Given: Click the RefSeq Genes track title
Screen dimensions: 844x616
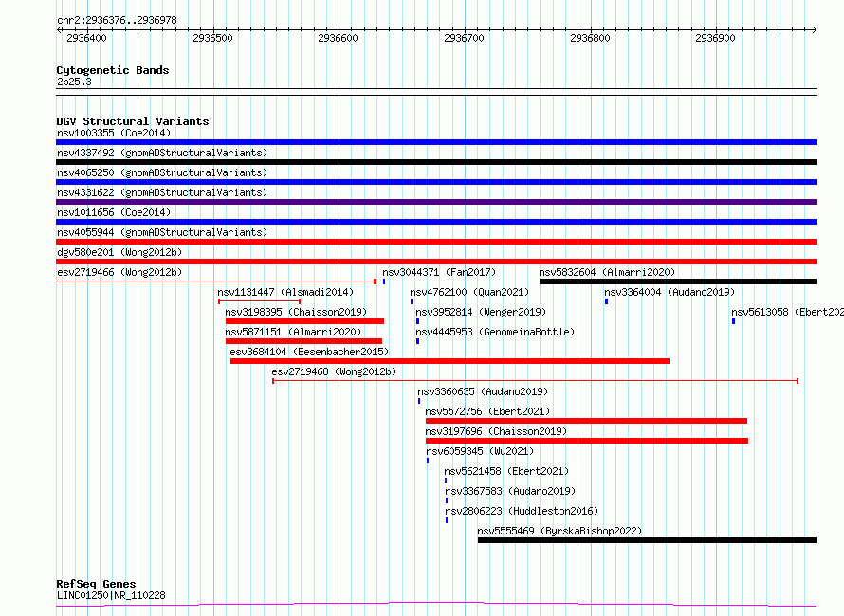Looking at the screenshot, I should [97, 584].
